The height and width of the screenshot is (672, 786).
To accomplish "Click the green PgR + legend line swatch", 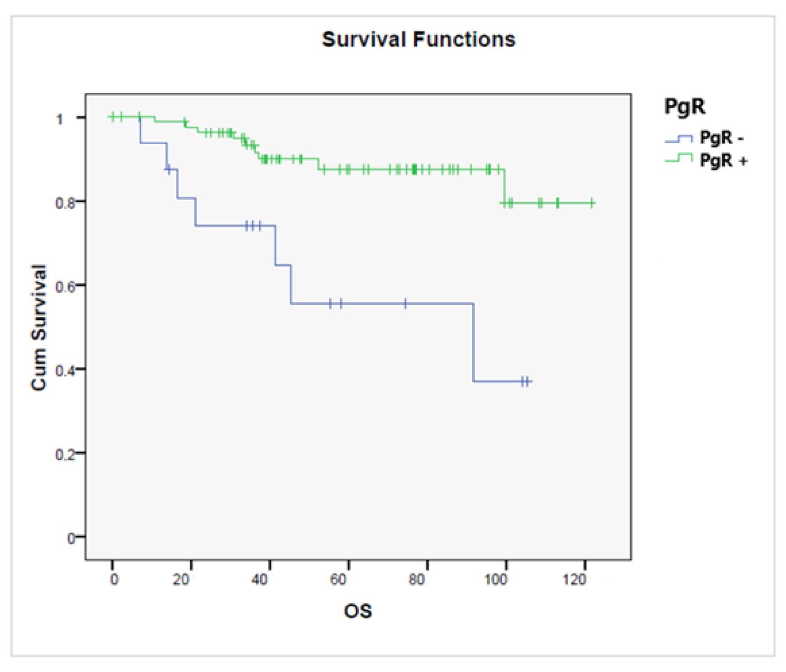I will pos(678,158).
